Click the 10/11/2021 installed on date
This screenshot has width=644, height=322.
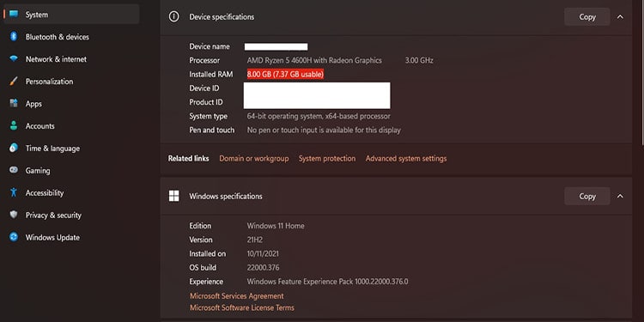pos(263,253)
